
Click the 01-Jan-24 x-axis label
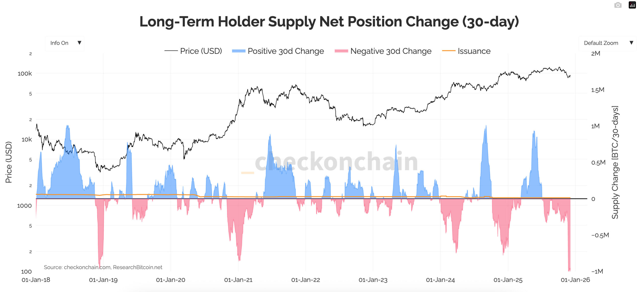[x=440, y=280]
